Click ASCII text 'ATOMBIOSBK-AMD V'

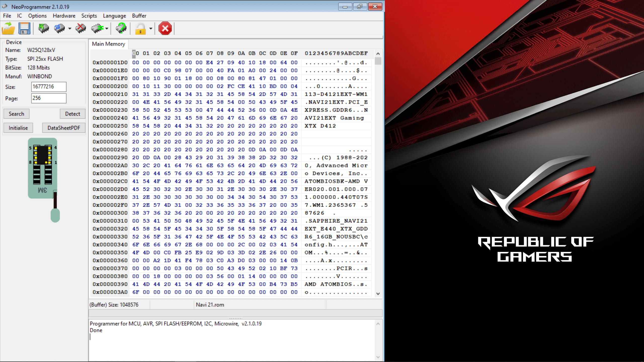coord(336,181)
